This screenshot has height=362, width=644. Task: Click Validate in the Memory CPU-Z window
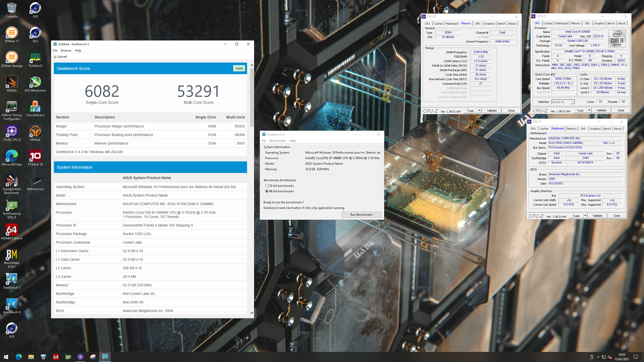pyautogui.click(x=492, y=111)
